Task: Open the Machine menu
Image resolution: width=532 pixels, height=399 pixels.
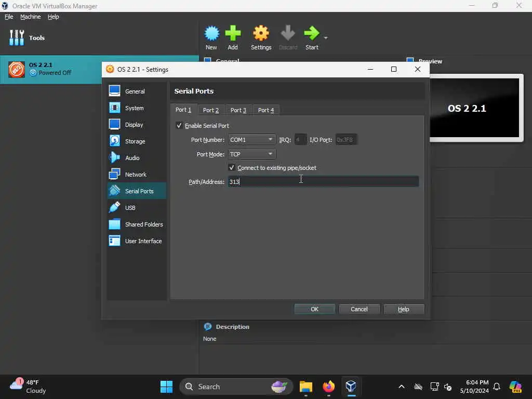Action: click(31, 17)
